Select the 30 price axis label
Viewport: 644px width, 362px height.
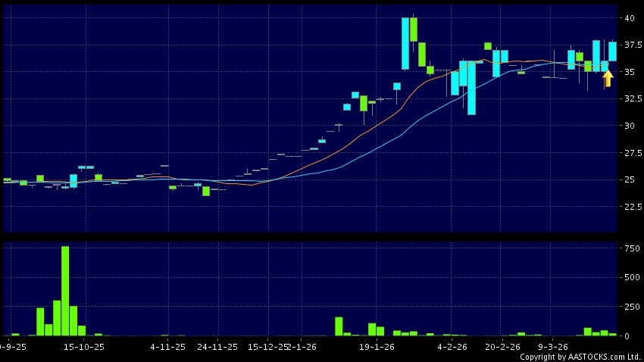click(x=630, y=126)
